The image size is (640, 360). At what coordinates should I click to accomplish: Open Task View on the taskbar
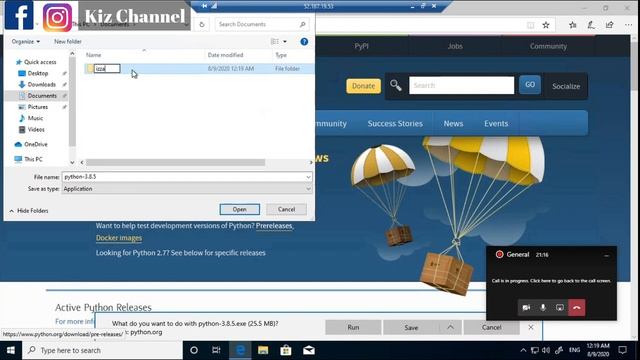tap(216, 350)
